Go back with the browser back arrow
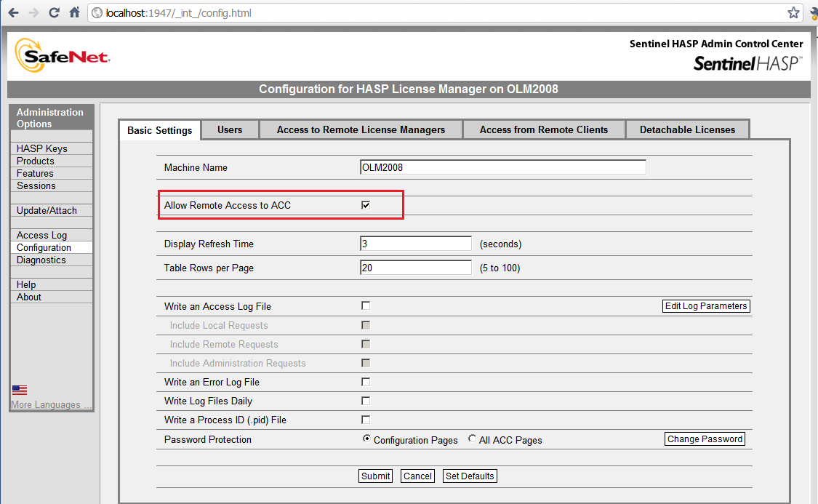The height and width of the screenshot is (504, 818). [x=14, y=12]
